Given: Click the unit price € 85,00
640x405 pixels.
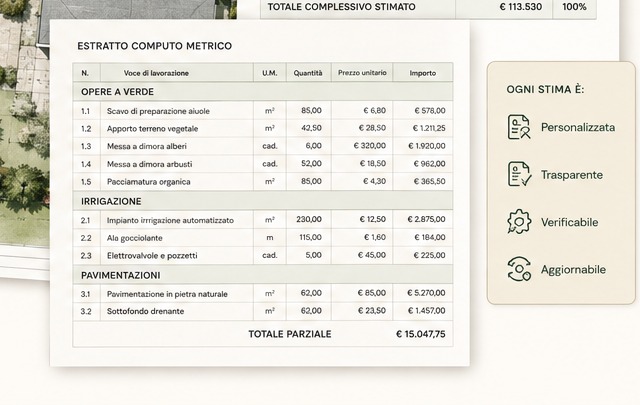Looking at the screenshot, I should click(x=372, y=293).
